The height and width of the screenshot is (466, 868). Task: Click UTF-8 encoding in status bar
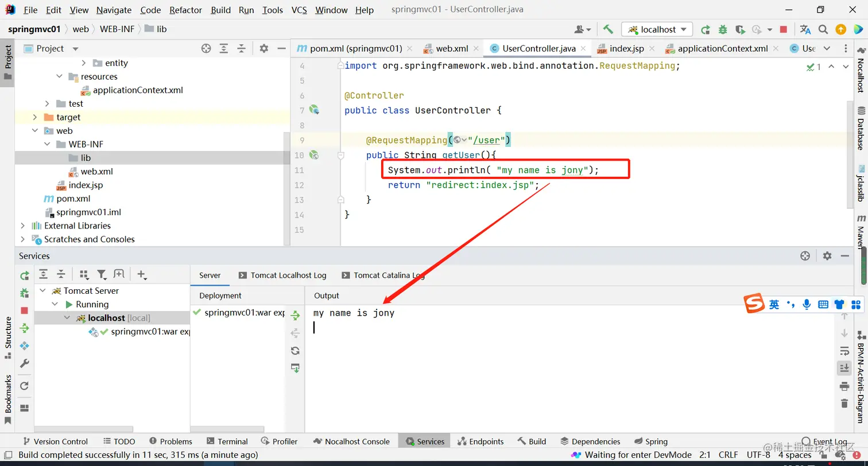pos(758,455)
